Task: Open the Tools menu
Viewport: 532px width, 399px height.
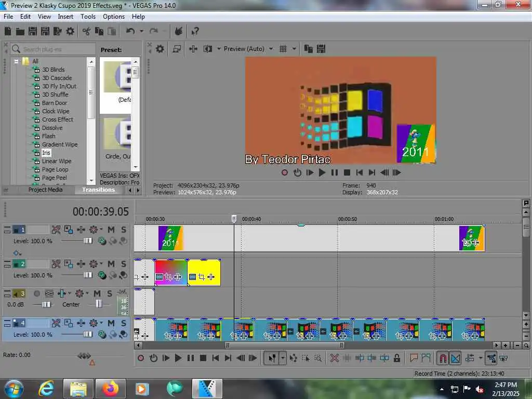Action: [88, 16]
